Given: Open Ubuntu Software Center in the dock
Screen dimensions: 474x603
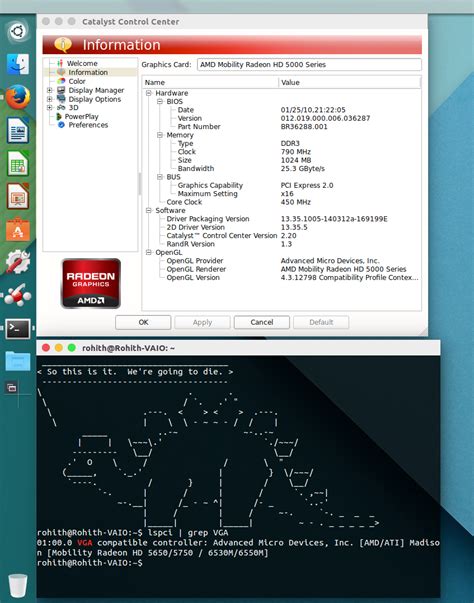Looking at the screenshot, I should point(18,230).
